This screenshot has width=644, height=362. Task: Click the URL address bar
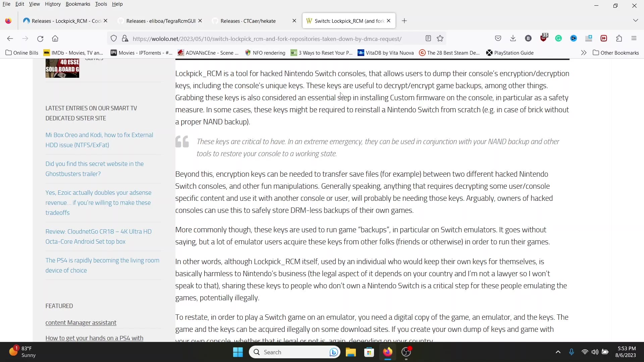[267, 39]
